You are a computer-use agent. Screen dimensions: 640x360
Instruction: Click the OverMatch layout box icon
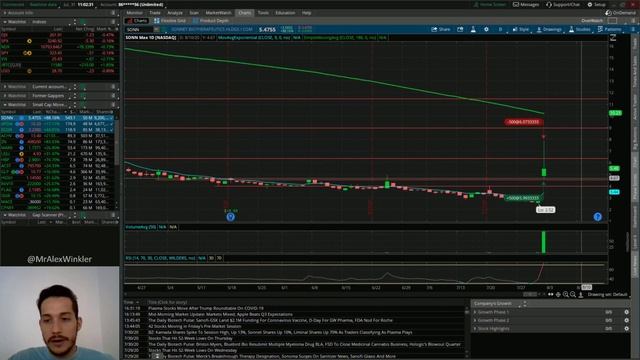coord(612,20)
